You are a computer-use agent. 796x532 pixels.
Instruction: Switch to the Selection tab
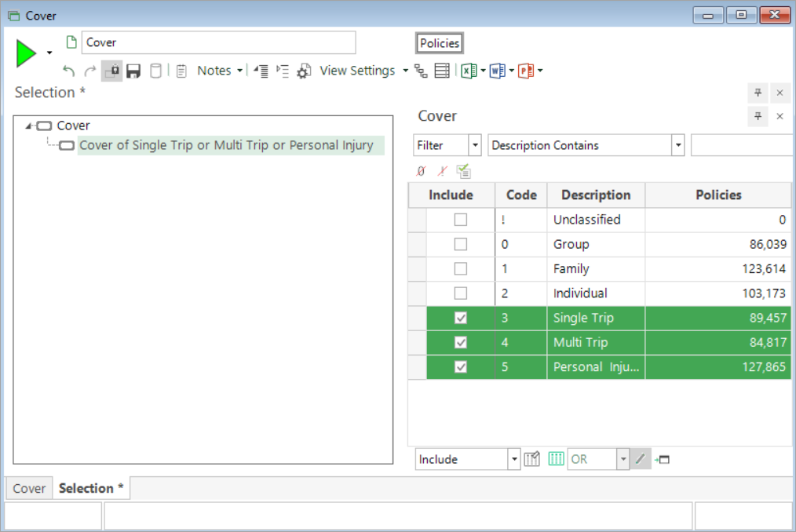point(91,488)
